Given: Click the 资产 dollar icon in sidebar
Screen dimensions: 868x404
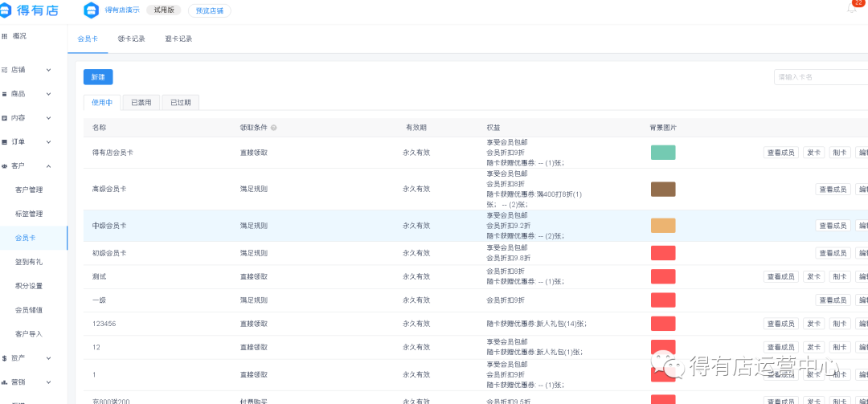Looking at the screenshot, I should (x=5, y=358).
